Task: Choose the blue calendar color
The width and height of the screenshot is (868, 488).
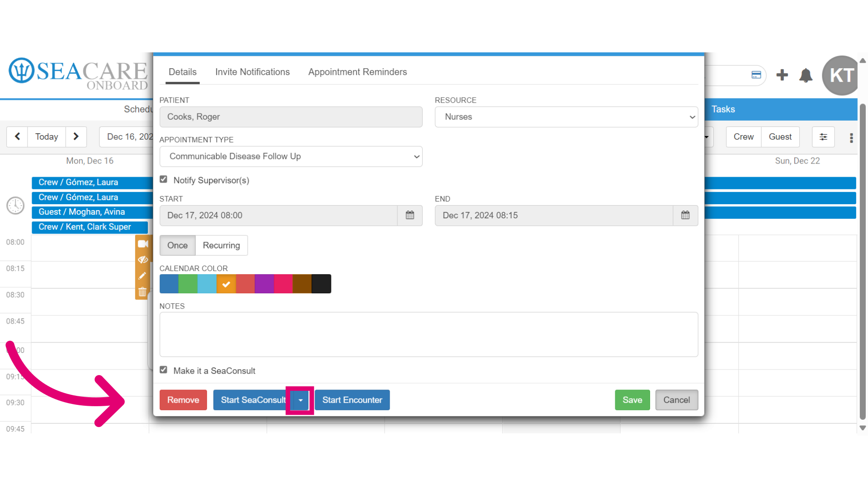Action: [169, 284]
